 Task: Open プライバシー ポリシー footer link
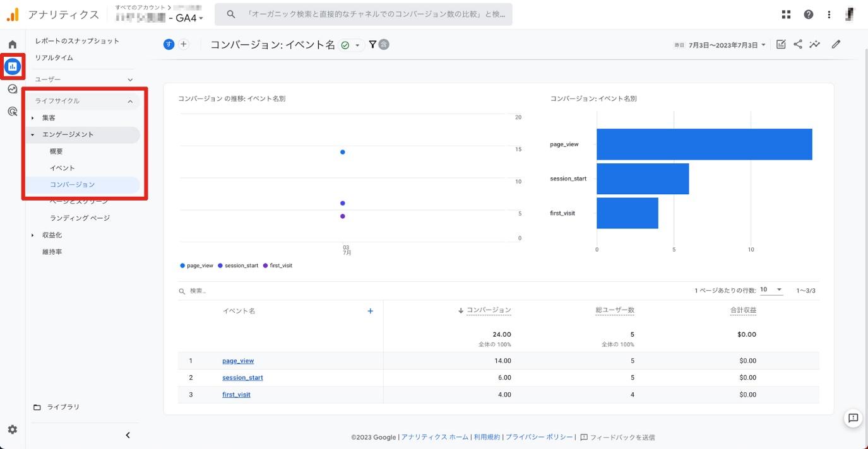coord(539,437)
